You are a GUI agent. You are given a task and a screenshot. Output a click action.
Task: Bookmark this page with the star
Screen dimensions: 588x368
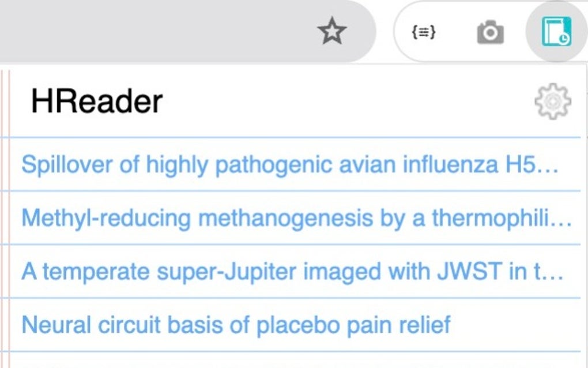(332, 32)
